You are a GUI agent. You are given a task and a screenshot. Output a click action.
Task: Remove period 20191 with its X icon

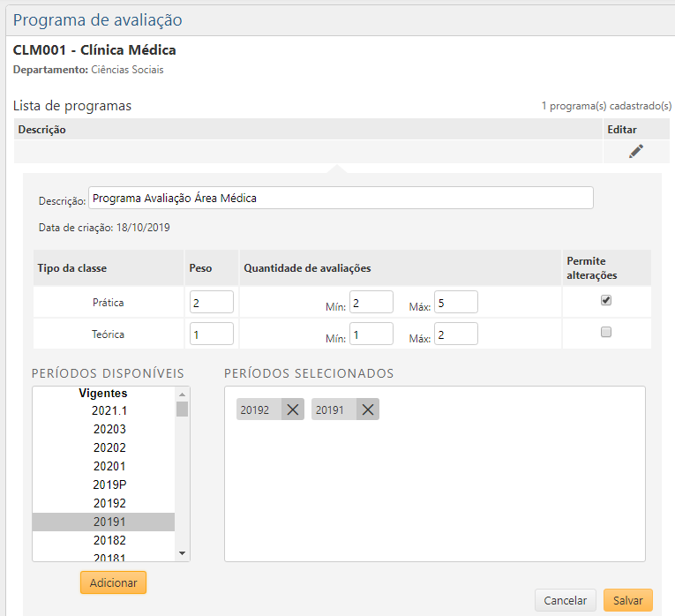click(368, 409)
